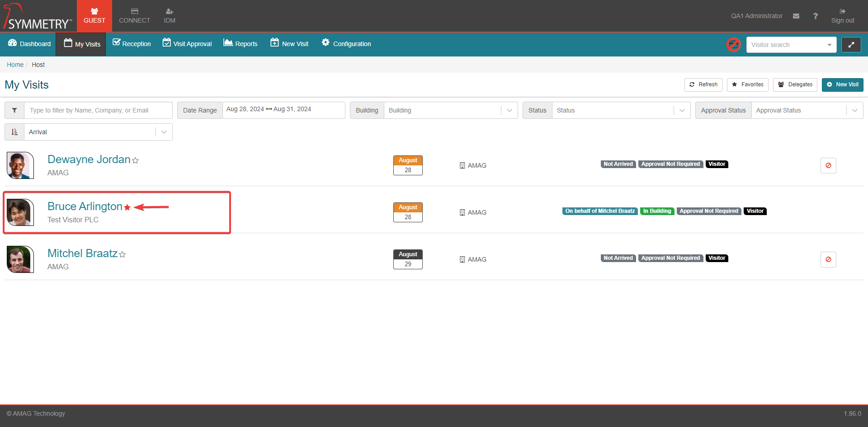Open the help question mark icon
This screenshot has height=427, width=868.
pyautogui.click(x=815, y=16)
